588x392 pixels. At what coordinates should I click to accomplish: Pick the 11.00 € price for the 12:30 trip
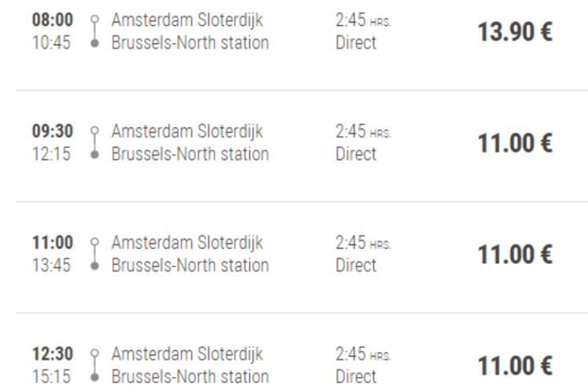(515, 366)
